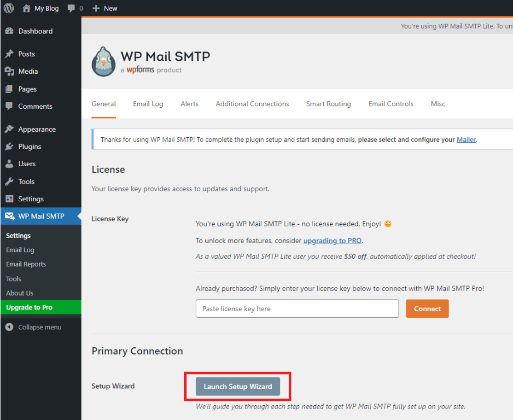Click the orange Connect button

click(427, 309)
